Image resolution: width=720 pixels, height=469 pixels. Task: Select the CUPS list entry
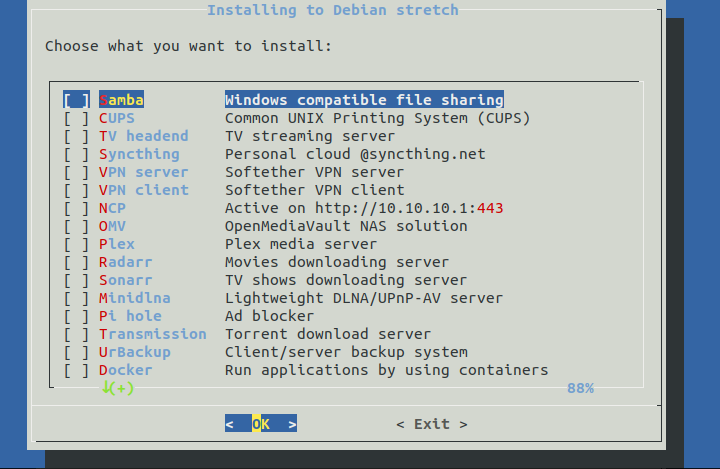[x=117, y=118]
